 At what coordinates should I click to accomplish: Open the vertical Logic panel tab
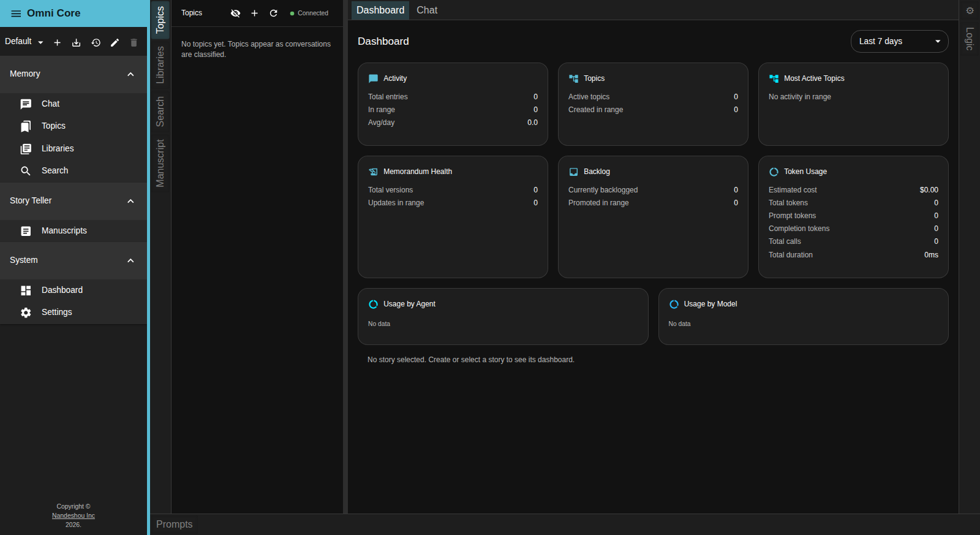click(970, 39)
